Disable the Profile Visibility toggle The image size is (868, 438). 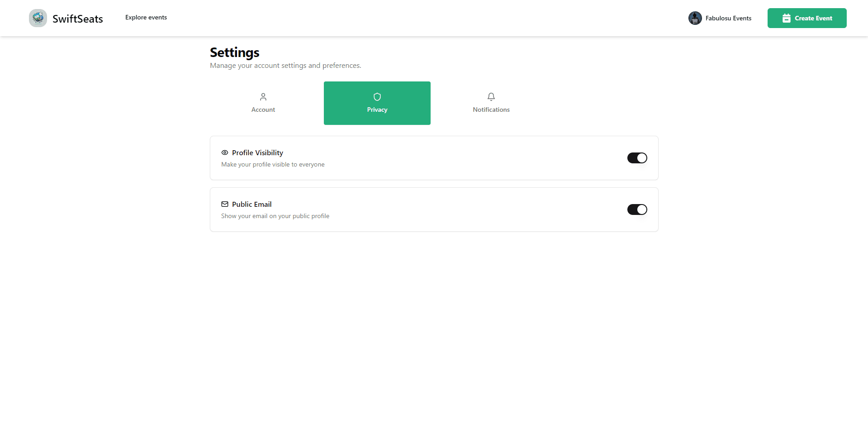637,158
